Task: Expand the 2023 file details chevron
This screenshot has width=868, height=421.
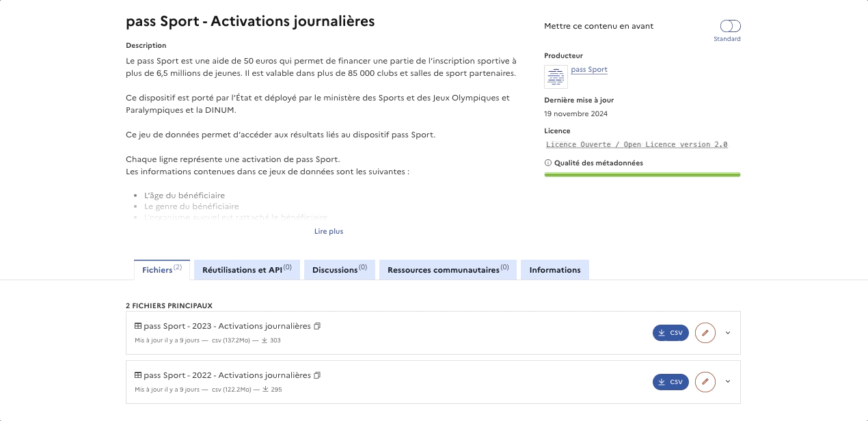Action: tap(728, 333)
